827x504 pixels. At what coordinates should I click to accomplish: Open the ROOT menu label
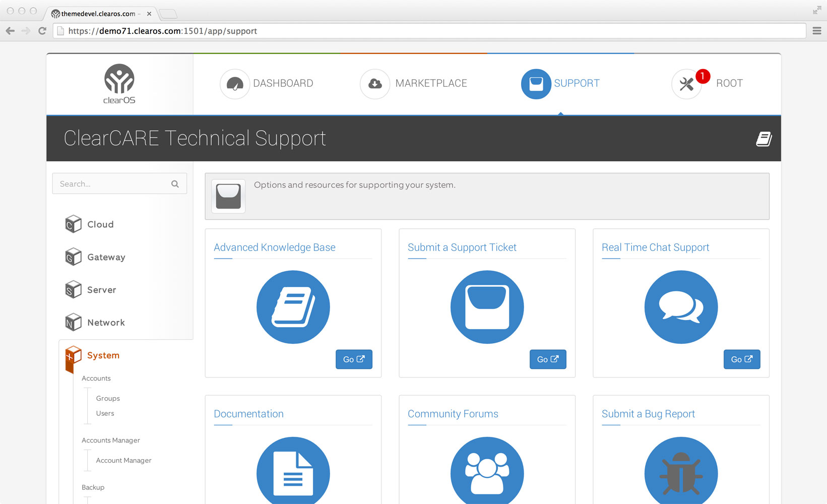pyautogui.click(x=730, y=84)
